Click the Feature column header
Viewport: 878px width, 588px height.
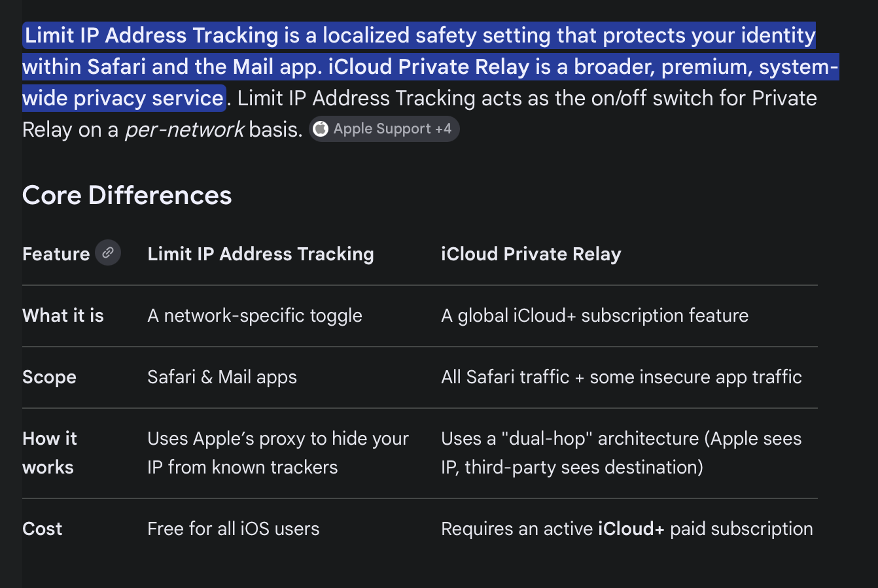(x=56, y=254)
